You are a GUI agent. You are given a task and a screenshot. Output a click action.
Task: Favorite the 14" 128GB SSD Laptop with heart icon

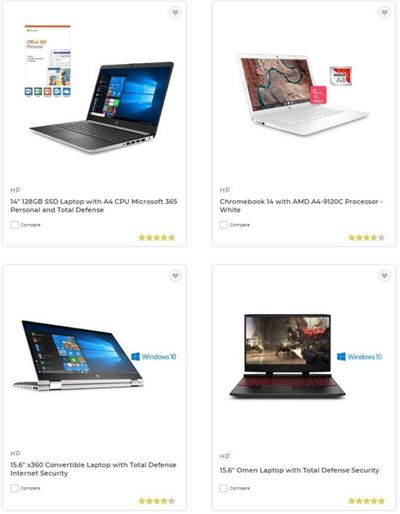point(175,13)
